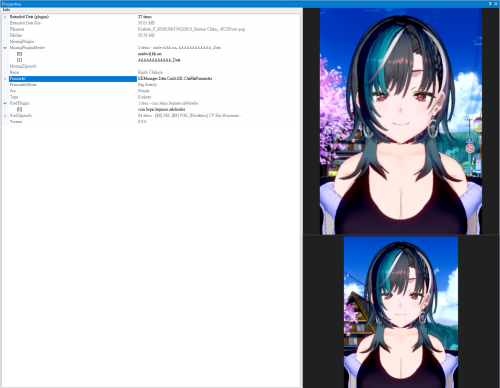Select the Version property label
The width and height of the screenshot is (500, 388).
(x=16, y=122)
